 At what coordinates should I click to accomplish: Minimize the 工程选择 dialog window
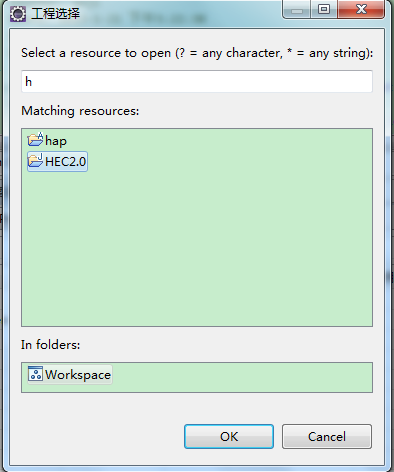tap(297, 9)
